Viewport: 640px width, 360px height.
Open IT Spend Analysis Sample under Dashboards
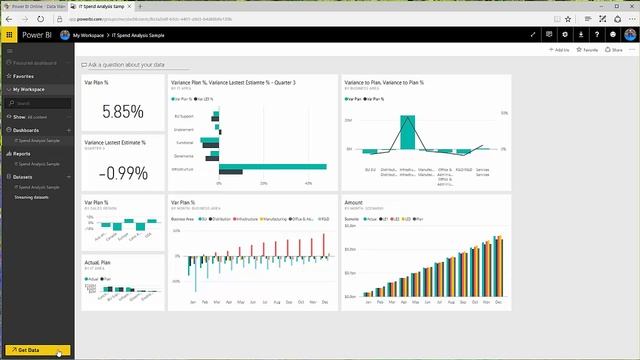[37, 140]
